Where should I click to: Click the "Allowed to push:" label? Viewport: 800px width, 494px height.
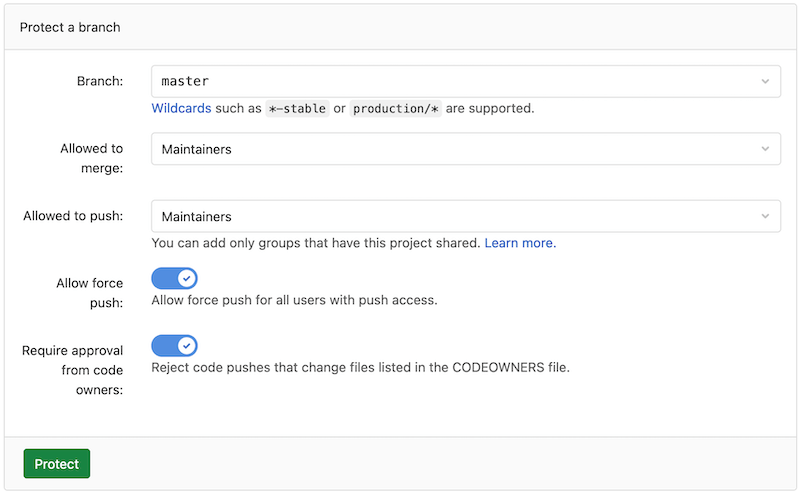[x=73, y=216]
